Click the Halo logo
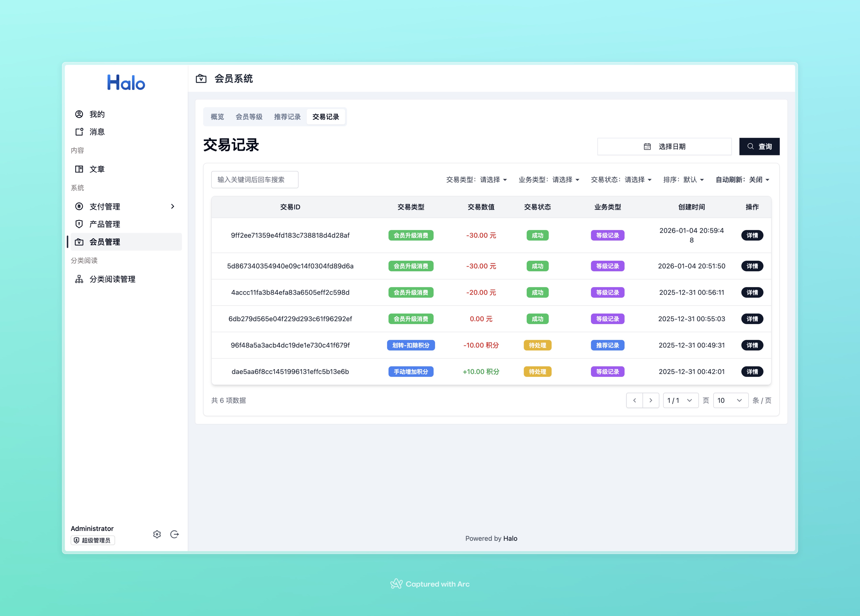Viewport: 860px width, 616px height. click(126, 82)
